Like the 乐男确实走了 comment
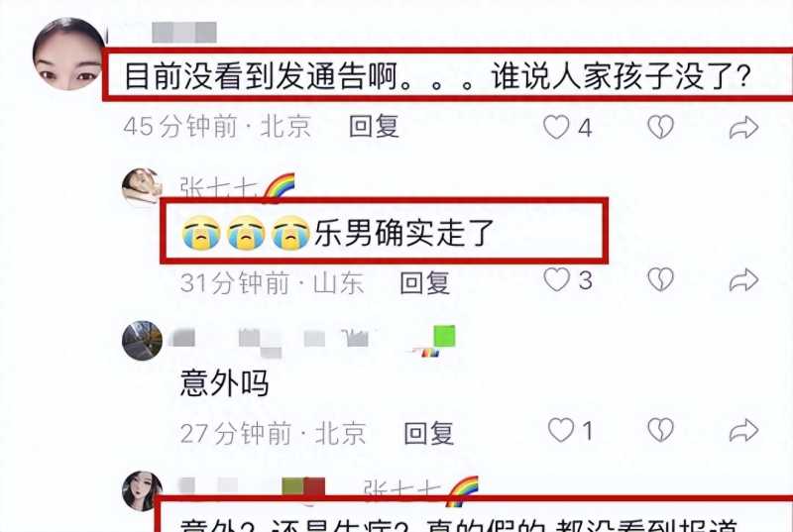793x532 pixels. 556,279
